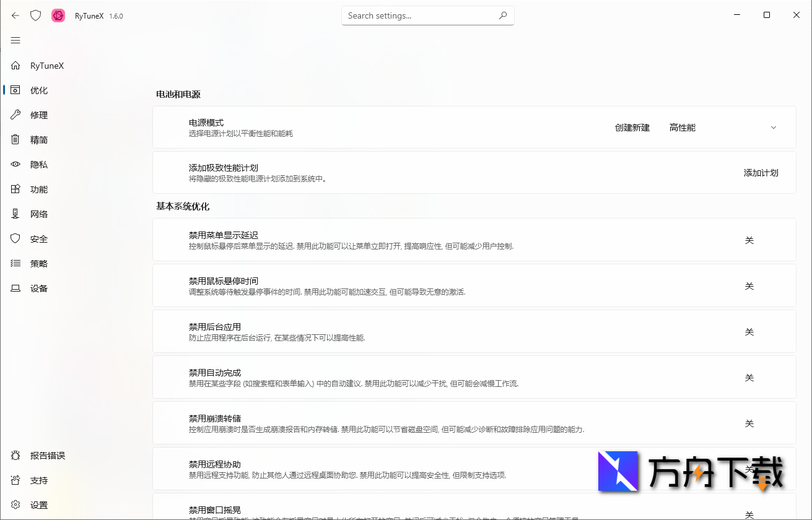Click the 添加计划 button to add plan

pos(761,173)
